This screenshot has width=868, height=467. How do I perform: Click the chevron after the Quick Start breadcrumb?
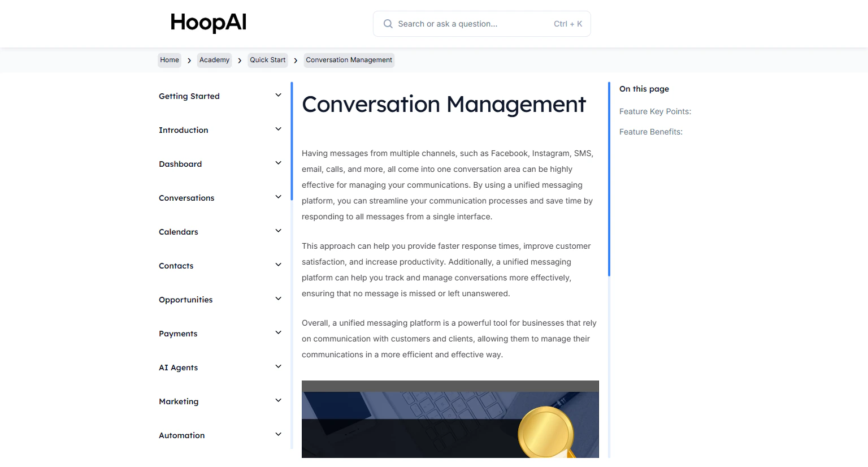tap(296, 60)
